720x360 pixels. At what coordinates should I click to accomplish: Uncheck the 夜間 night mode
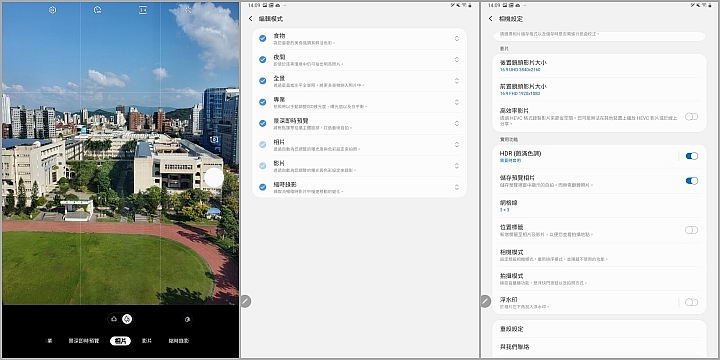(x=263, y=59)
